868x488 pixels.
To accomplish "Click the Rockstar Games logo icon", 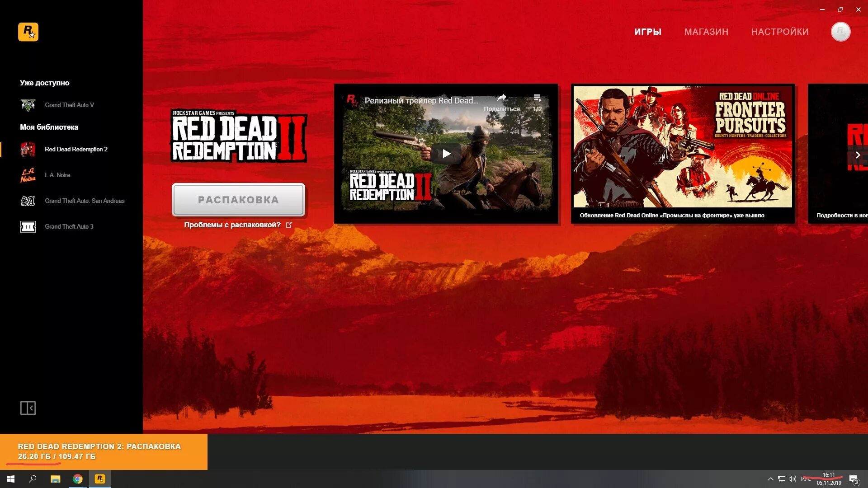I will [28, 32].
